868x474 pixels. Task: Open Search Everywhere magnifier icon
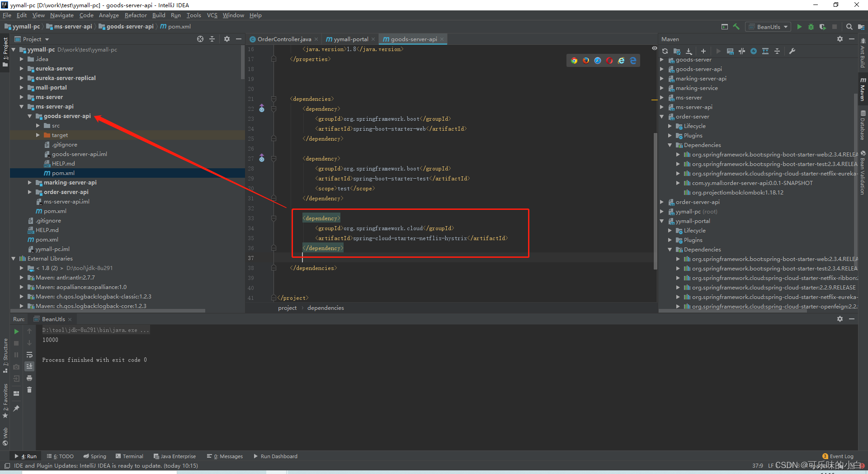[849, 27]
